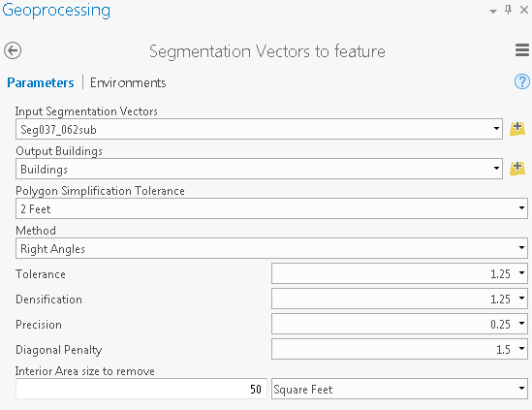Expand Input Segmentation Vectors dropdown arrow
Image resolution: width=532 pixels, height=410 pixels.
click(496, 129)
